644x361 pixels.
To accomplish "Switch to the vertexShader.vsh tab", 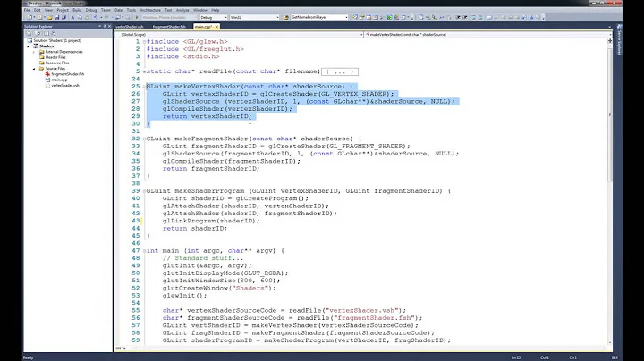I will point(130,27).
